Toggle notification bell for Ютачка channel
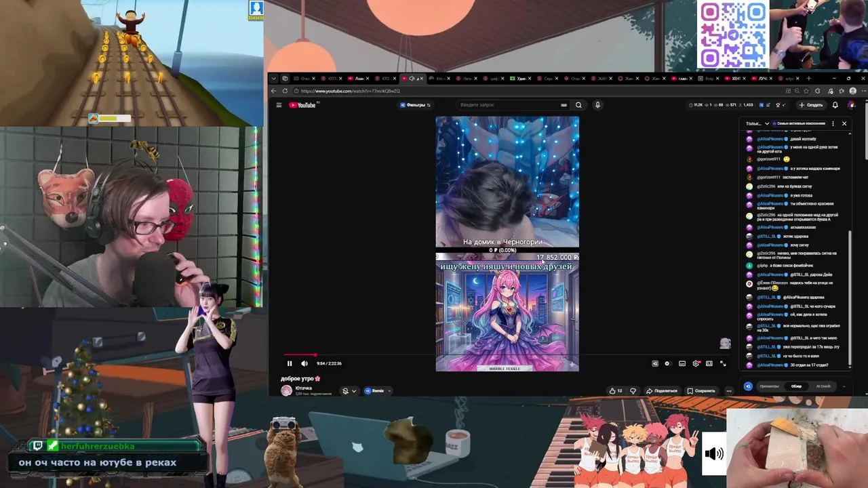This screenshot has height=488, width=868. click(349, 391)
